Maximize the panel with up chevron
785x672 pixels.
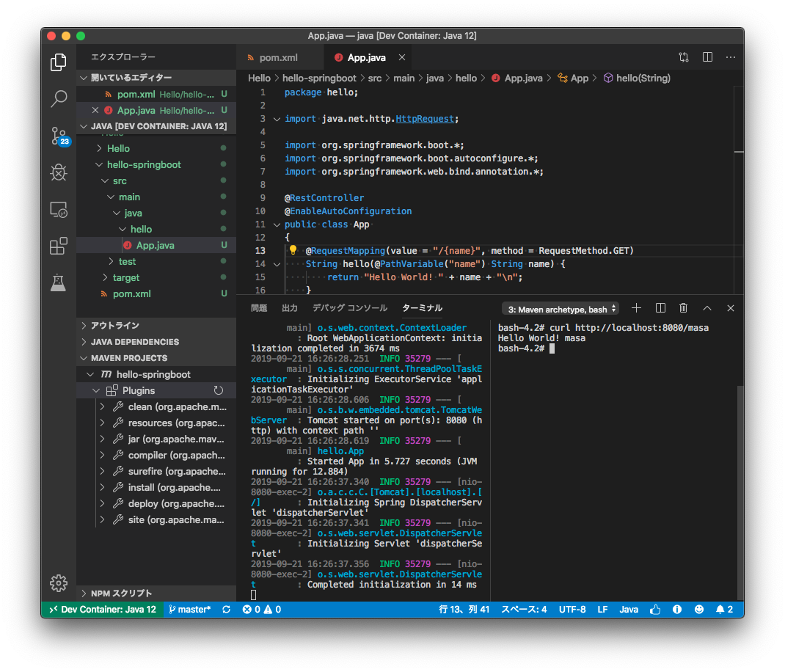(x=707, y=308)
